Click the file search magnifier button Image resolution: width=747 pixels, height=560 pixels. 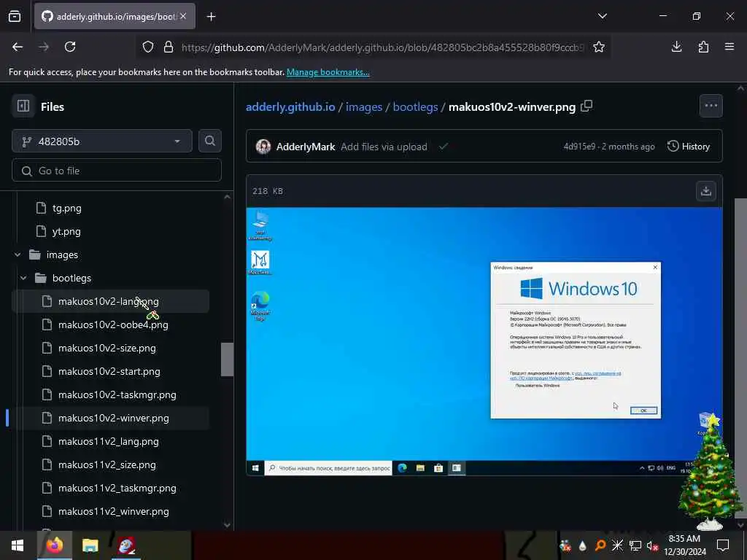click(x=209, y=141)
